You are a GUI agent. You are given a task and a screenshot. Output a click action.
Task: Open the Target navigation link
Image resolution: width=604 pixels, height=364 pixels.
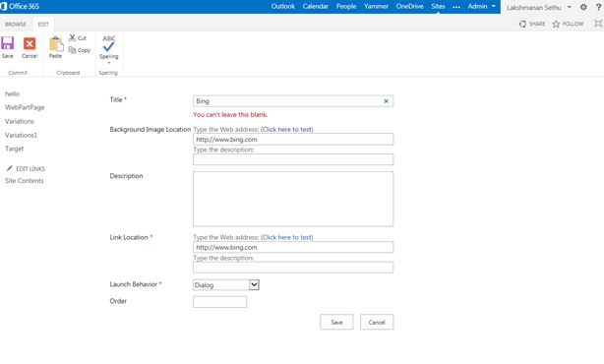[14, 149]
